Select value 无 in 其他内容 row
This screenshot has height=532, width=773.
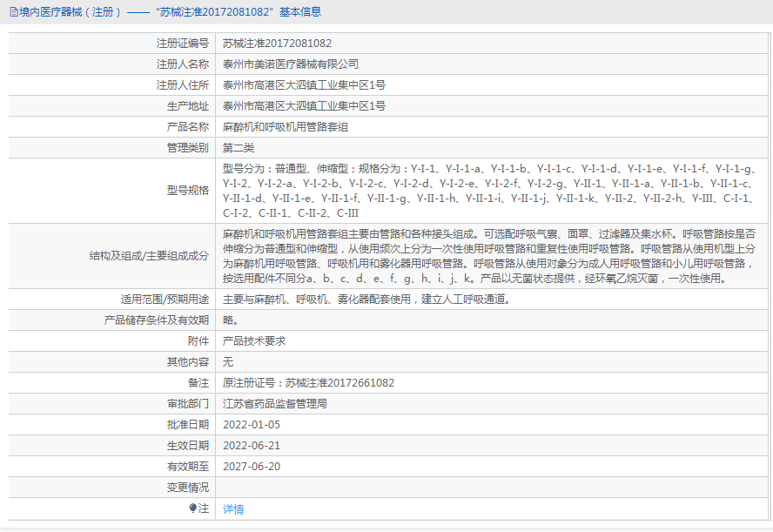pyautogui.click(x=228, y=362)
